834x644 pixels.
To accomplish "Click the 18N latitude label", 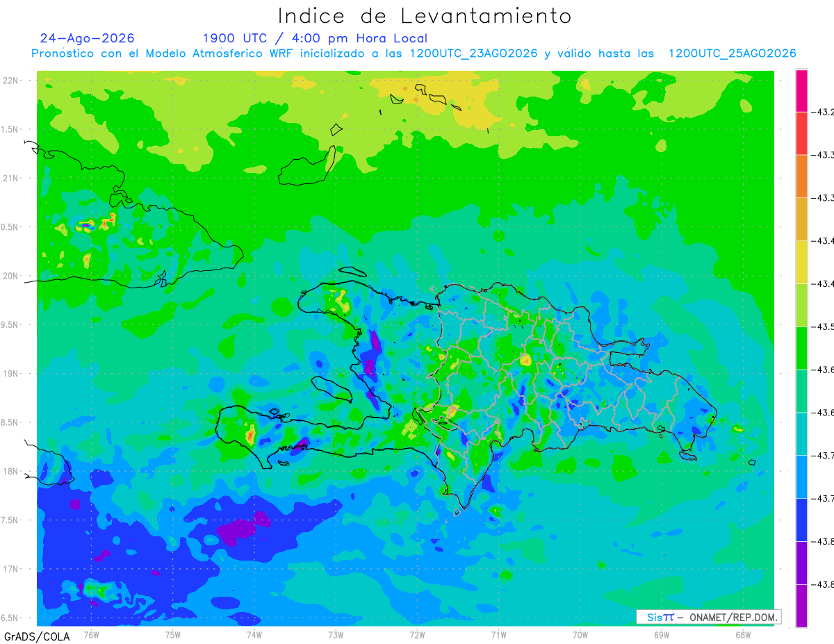I will pyautogui.click(x=10, y=471).
